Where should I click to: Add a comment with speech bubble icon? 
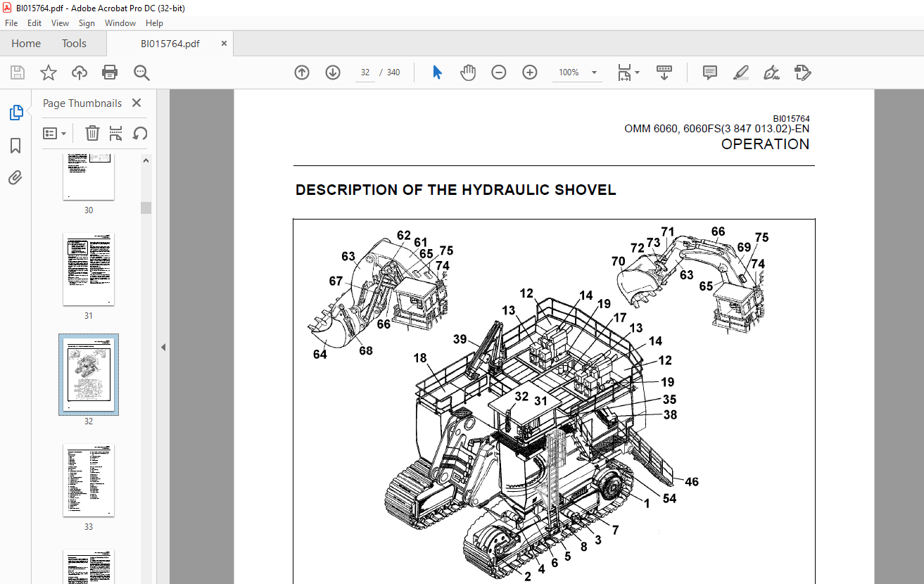tap(710, 72)
